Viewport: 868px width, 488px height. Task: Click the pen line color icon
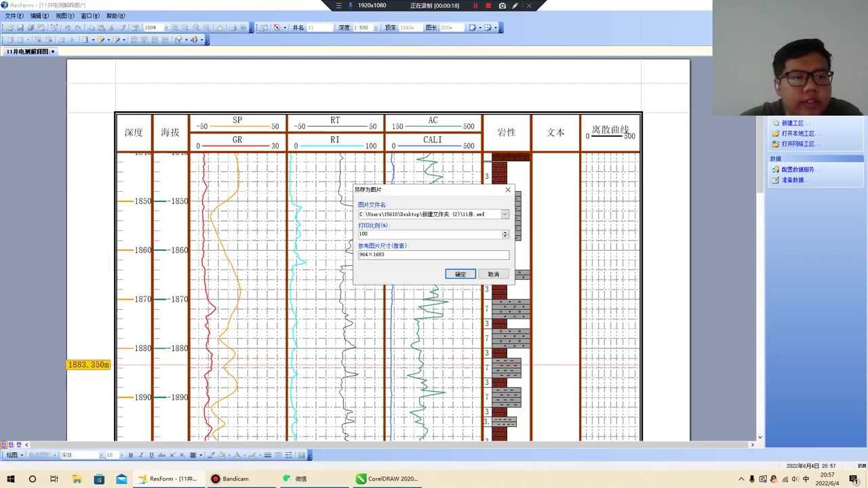coord(252,455)
